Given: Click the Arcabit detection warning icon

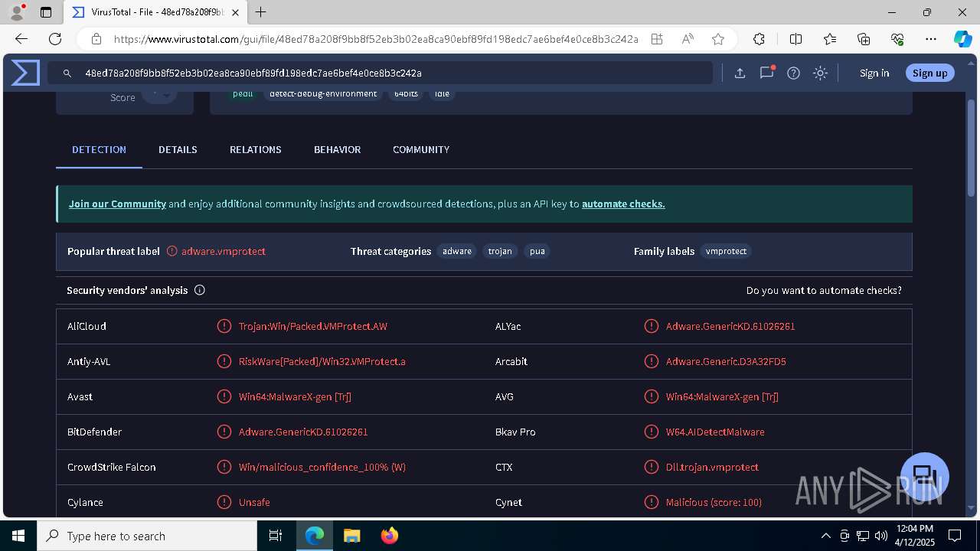Looking at the screenshot, I should click(652, 361).
